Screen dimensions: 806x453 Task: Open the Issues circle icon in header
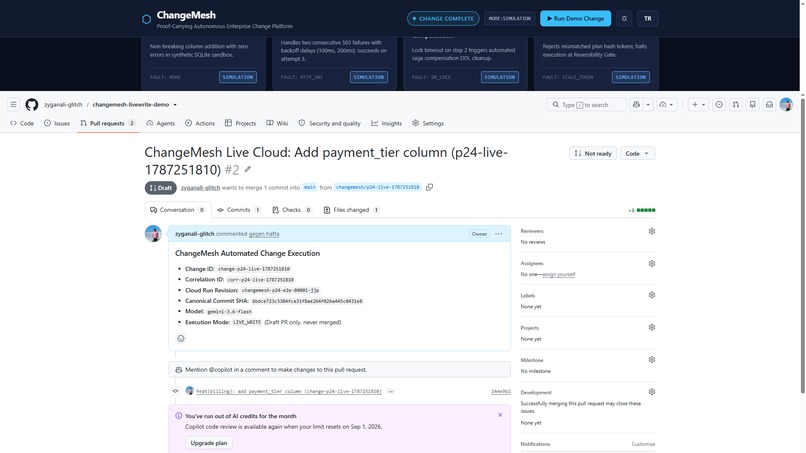click(x=719, y=104)
